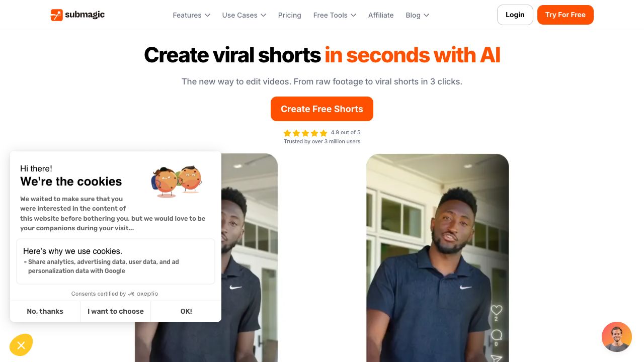Viewport: 644px width, 362px height.
Task: Click the Try For Free button
Action: [566, 15]
